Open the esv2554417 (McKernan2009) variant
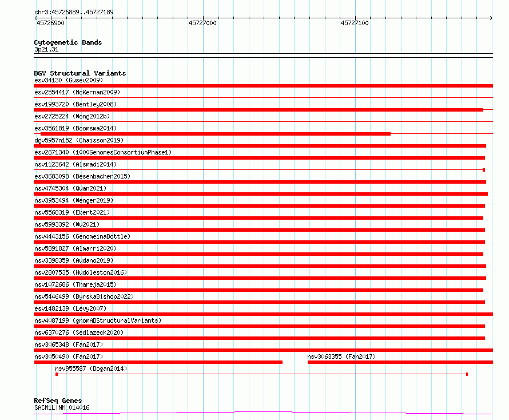The image size is (509, 420). pos(77,92)
